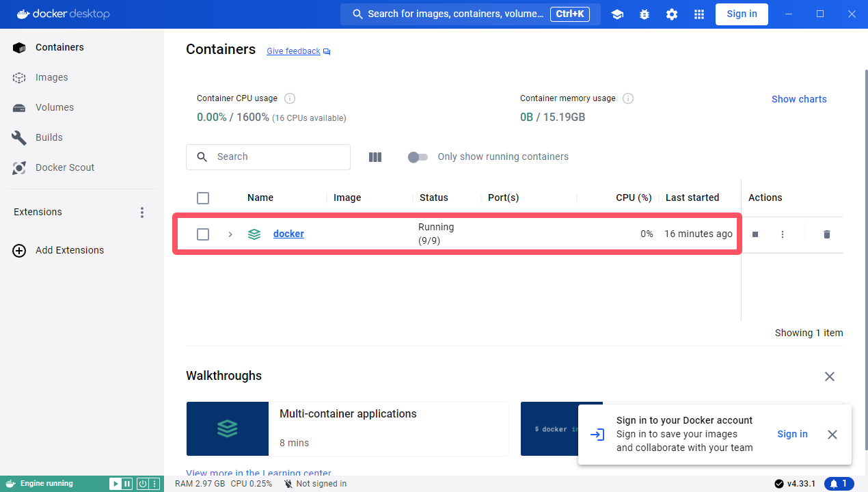
Task: Click the version check mark icon
Action: [779, 484]
